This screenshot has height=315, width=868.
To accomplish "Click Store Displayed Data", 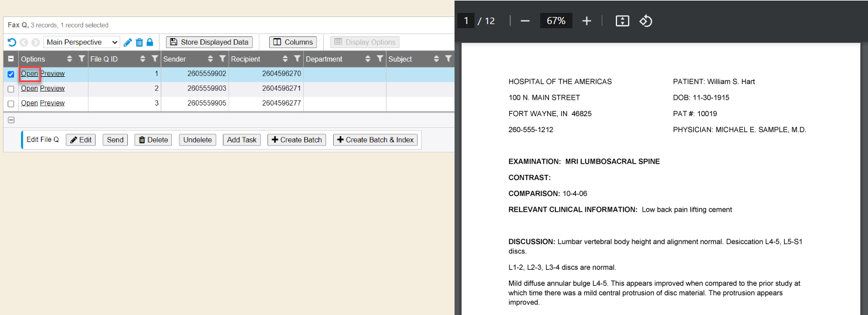I will 209,42.
